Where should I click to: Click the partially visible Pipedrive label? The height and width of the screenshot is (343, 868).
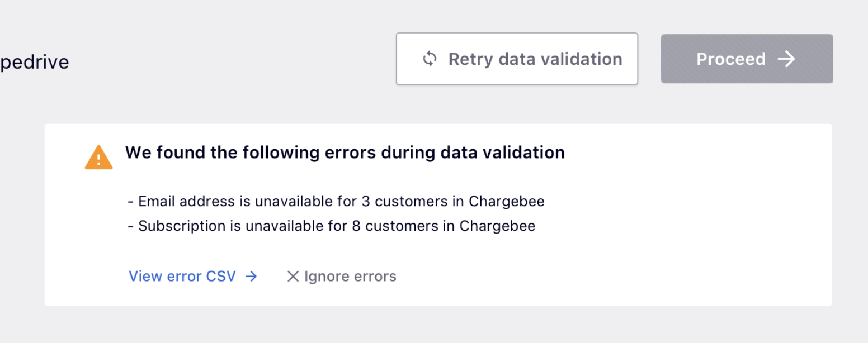tap(34, 62)
